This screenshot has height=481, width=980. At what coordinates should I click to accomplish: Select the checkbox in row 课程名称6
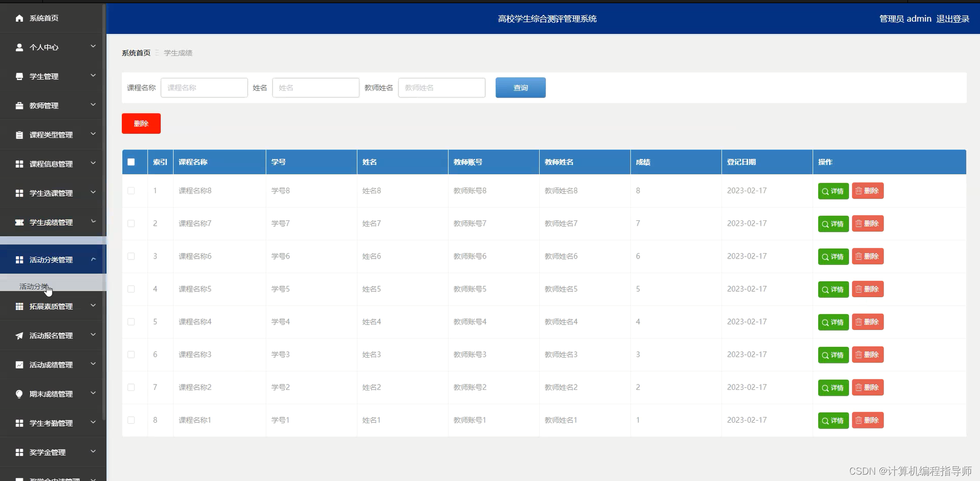click(x=131, y=256)
